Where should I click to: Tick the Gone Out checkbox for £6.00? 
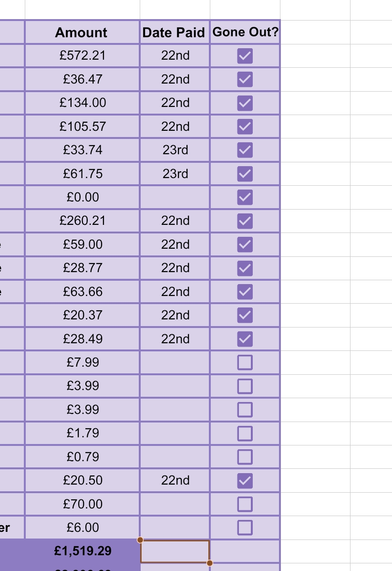coord(245,527)
